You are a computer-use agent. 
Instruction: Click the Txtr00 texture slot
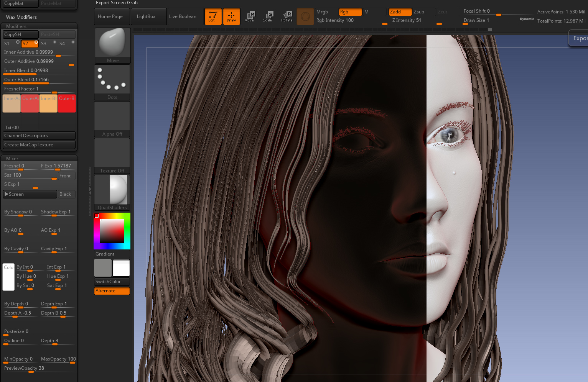tap(12, 122)
